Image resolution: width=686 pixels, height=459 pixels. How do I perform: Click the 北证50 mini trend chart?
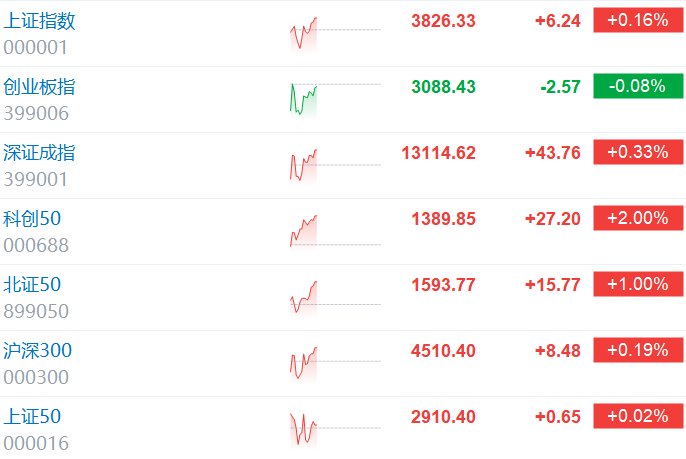[x=335, y=297]
